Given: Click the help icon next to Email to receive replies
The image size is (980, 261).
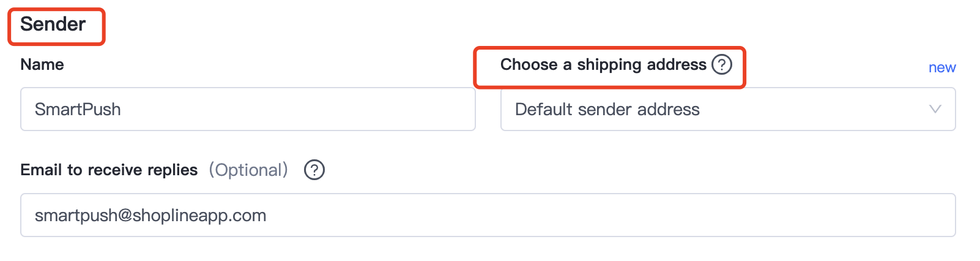Looking at the screenshot, I should tap(314, 170).
